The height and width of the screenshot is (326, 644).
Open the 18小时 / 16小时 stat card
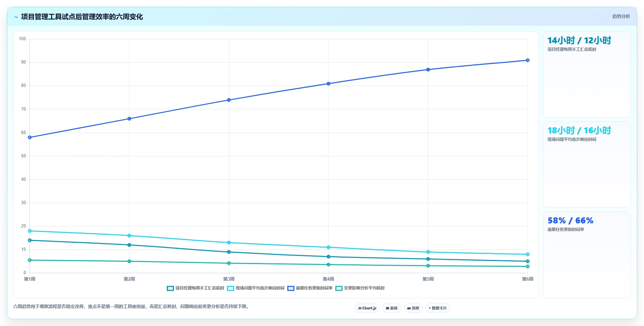(586, 165)
